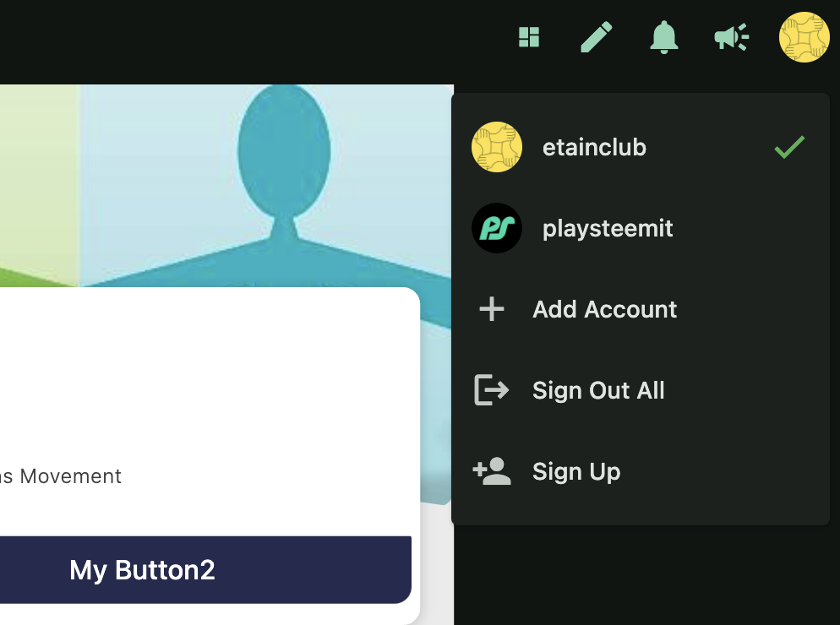
Task: Click the add-person Sign Up icon
Action: point(492,471)
